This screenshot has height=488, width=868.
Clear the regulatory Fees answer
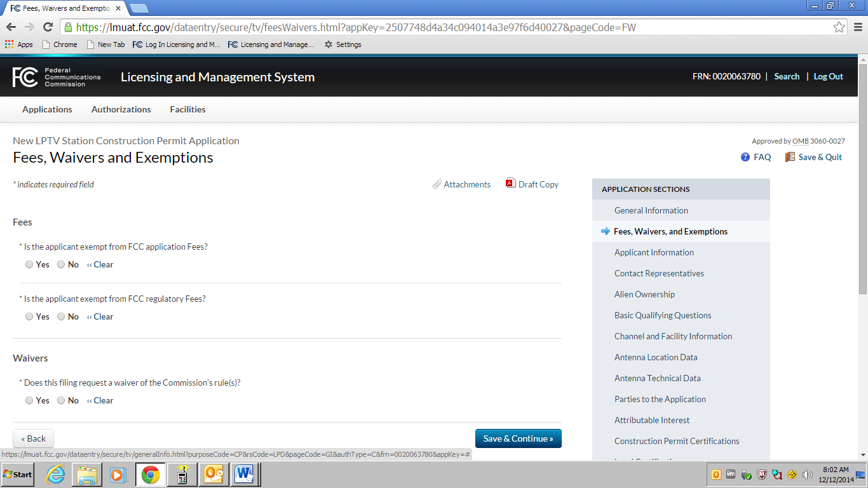pos(100,316)
